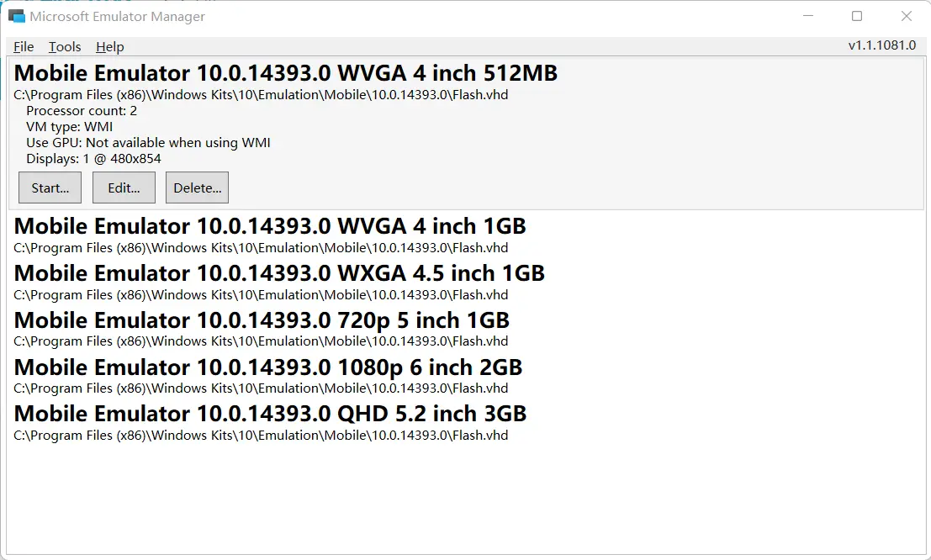Select the 1080p 6 inch 2GB emulator
Viewport: 931px width, 560px height.
pyautogui.click(x=267, y=367)
